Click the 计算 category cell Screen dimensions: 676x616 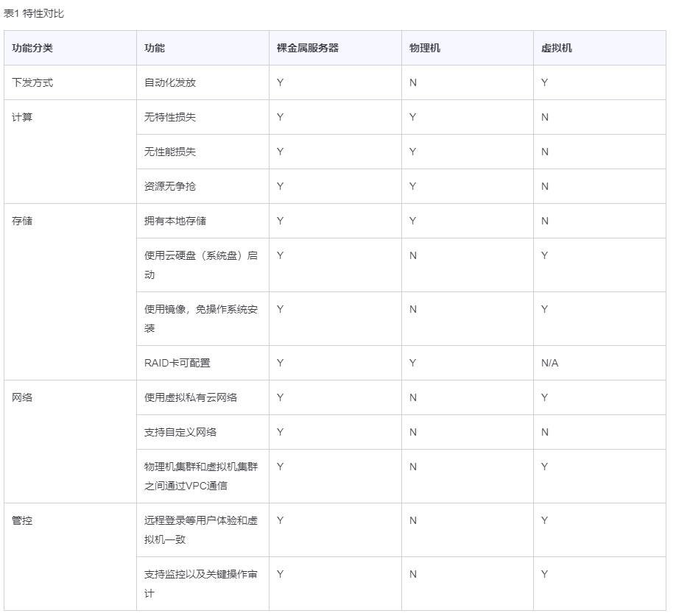pyautogui.click(x=22, y=117)
